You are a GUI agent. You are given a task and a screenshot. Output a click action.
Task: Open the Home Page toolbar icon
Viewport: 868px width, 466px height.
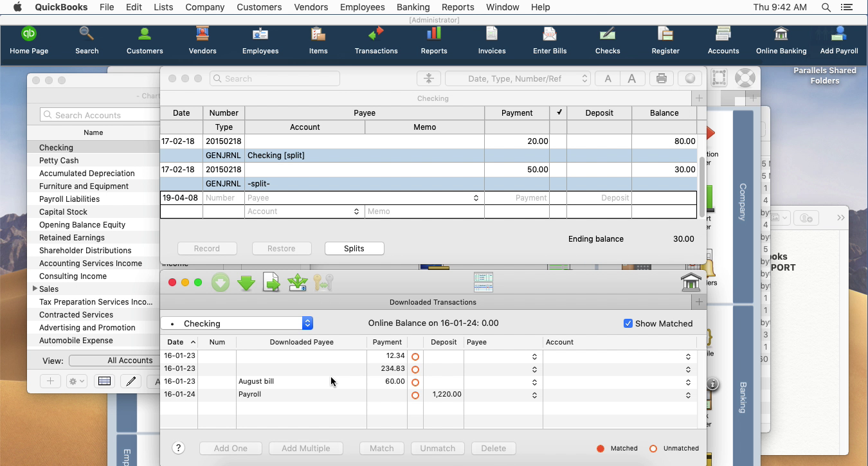click(x=29, y=40)
